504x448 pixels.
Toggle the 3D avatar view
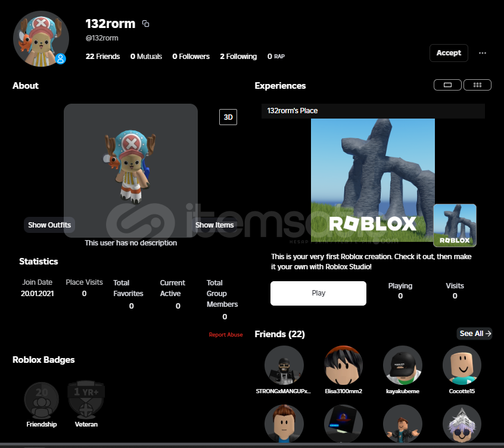coord(228,117)
